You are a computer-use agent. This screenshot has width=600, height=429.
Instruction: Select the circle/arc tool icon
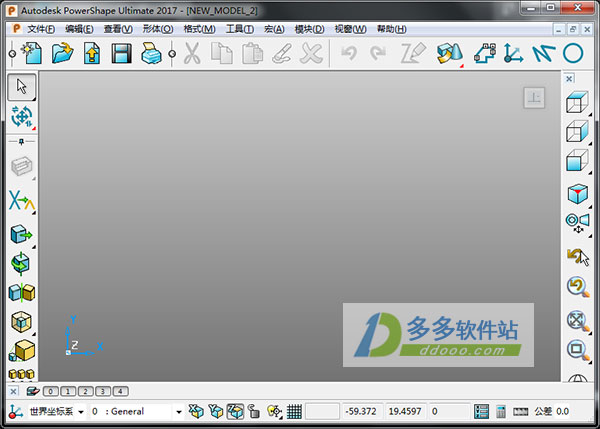point(573,53)
